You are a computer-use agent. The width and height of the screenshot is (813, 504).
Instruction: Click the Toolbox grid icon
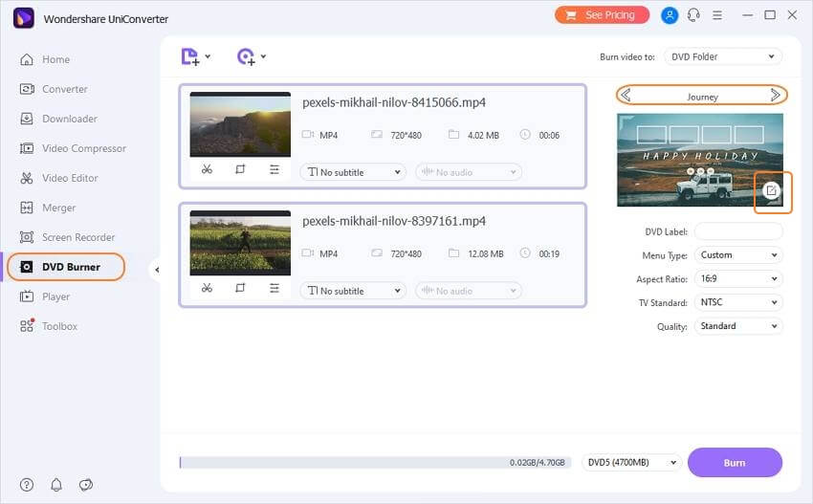[x=27, y=325]
